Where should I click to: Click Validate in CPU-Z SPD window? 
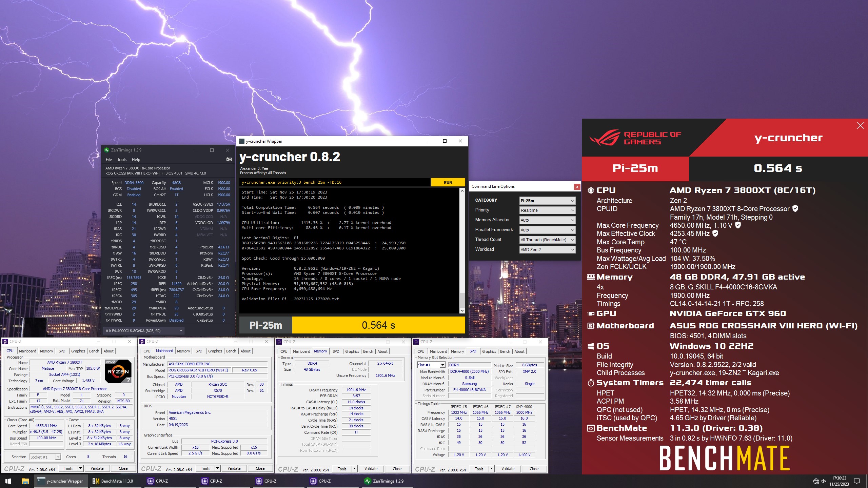(x=508, y=469)
